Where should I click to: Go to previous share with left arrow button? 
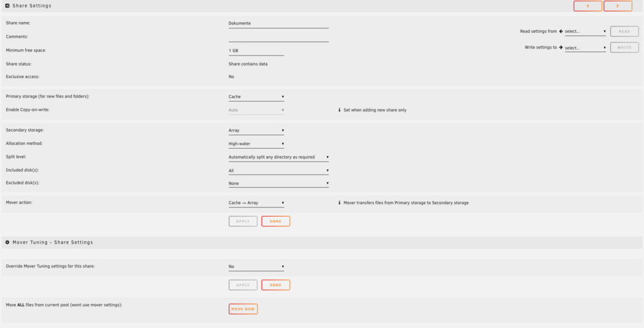[x=588, y=6]
